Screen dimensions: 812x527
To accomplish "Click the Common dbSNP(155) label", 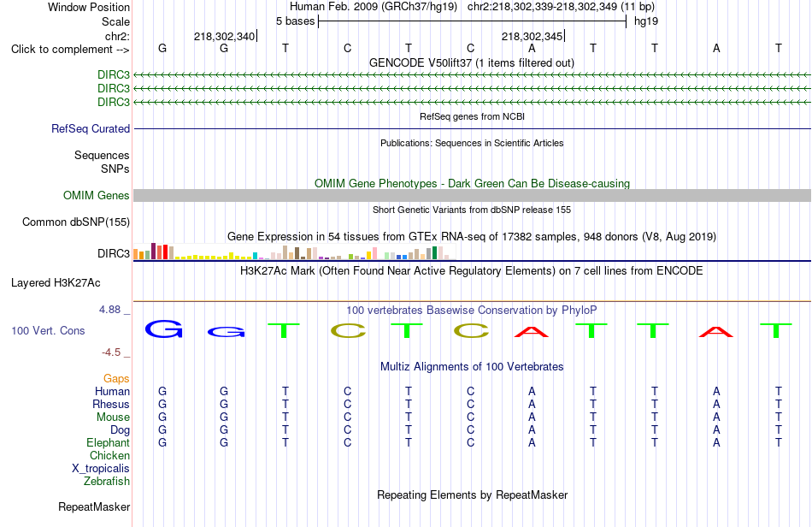I will pyautogui.click(x=76, y=222).
